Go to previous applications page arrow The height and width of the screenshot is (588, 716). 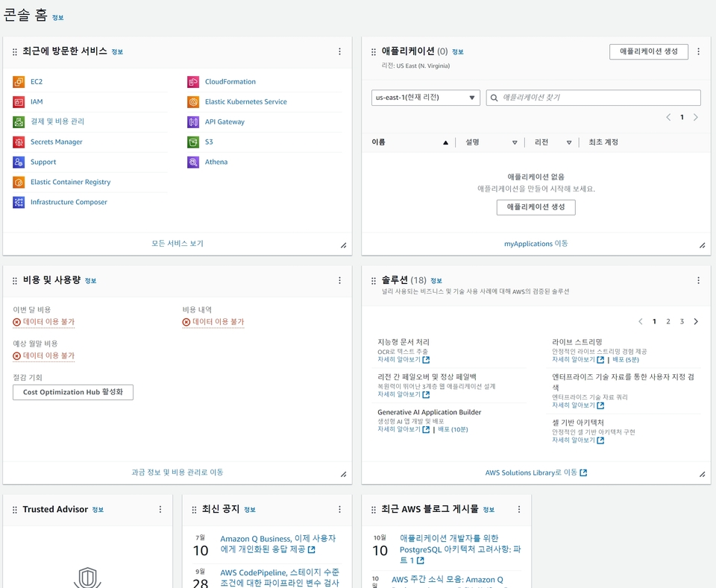coord(668,117)
